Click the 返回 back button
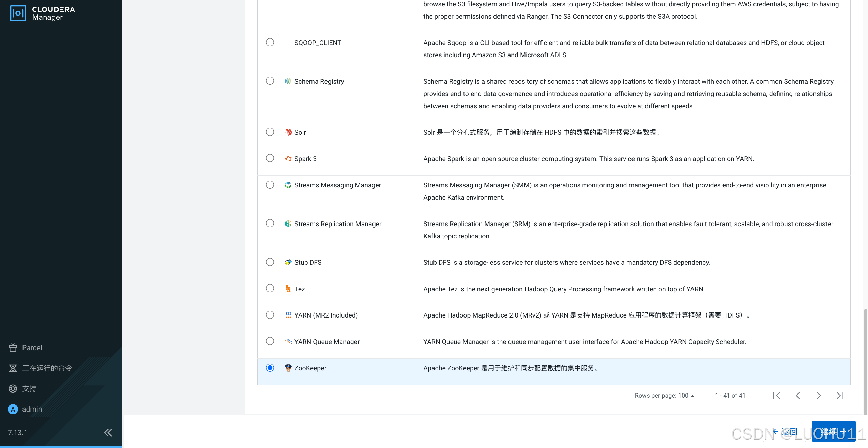This screenshot has width=868, height=448. click(x=785, y=432)
